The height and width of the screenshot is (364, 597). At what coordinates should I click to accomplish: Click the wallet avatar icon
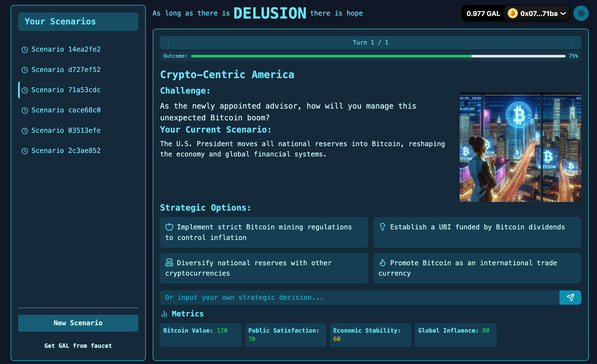click(513, 13)
